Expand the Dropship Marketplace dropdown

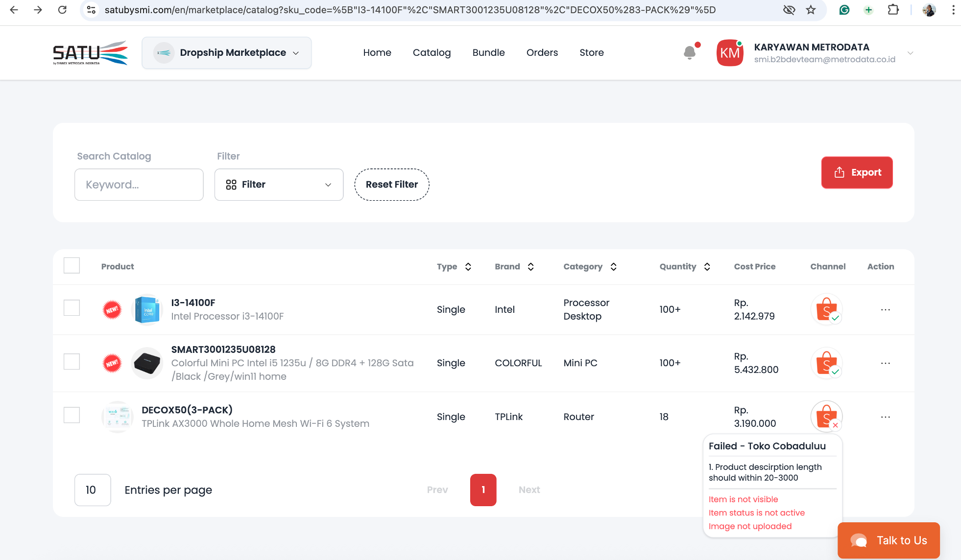pos(227,53)
